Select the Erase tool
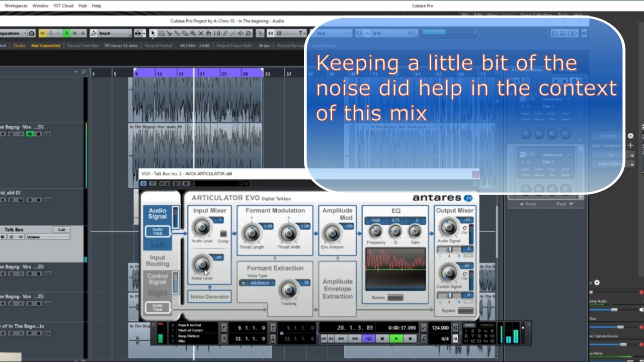This screenshot has width=644, height=362. click(185, 33)
